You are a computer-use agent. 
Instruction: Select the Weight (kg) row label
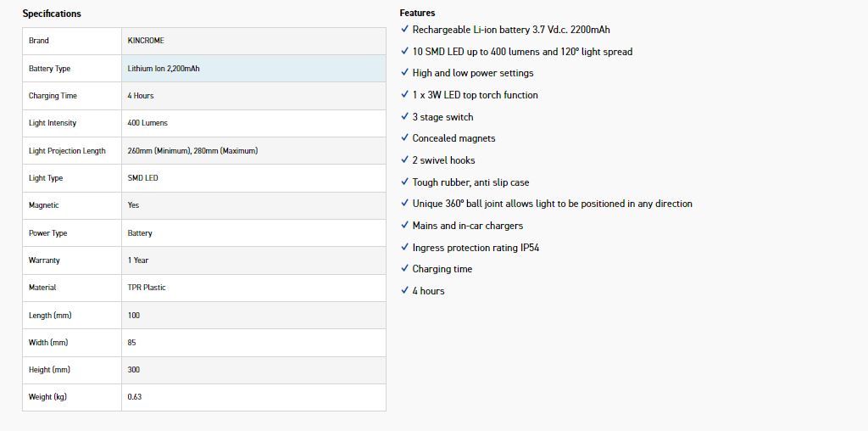tap(47, 397)
